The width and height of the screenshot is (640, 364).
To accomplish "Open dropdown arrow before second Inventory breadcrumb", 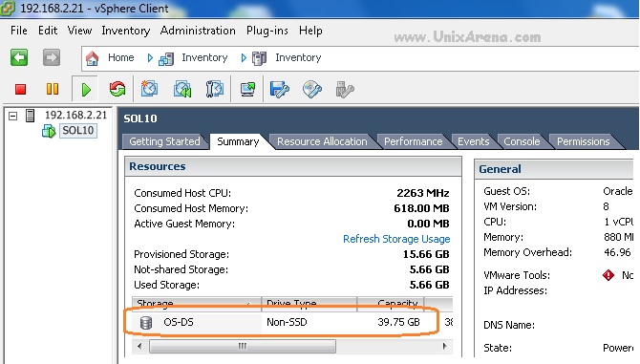I will 244,58.
